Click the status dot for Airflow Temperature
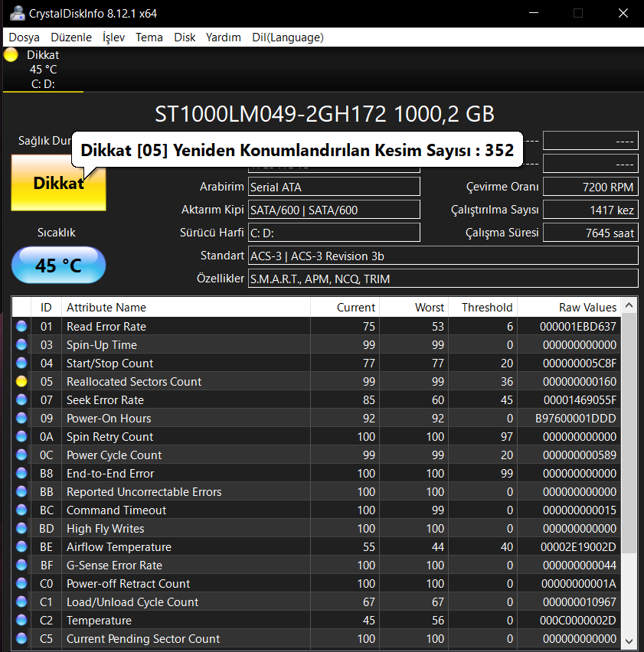Image resolution: width=644 pixels, height=652 pixels. [21, 547]
